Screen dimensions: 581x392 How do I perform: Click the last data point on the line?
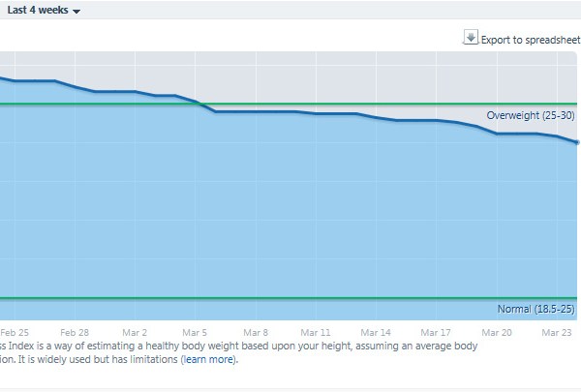577,142
